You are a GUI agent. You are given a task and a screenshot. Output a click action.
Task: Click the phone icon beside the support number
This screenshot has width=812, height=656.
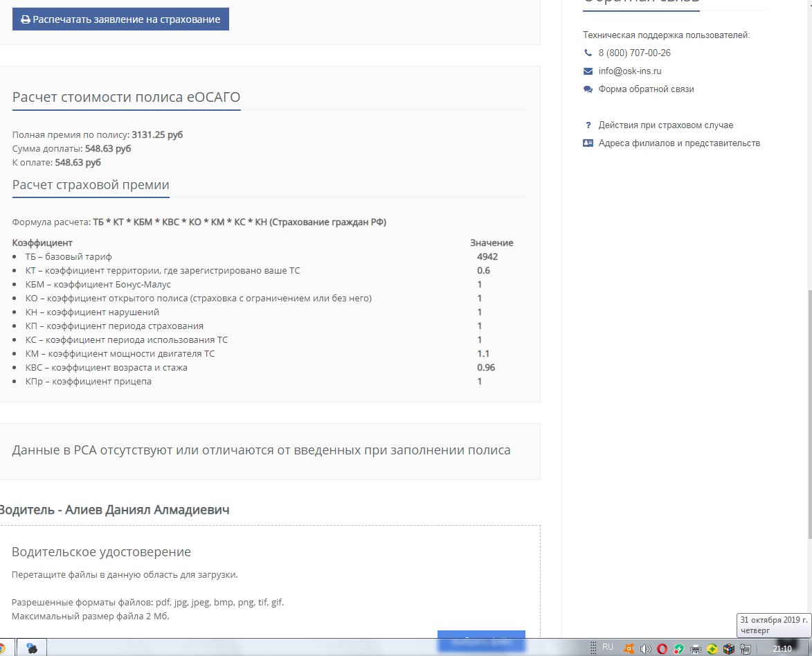(x=588, y=53)
